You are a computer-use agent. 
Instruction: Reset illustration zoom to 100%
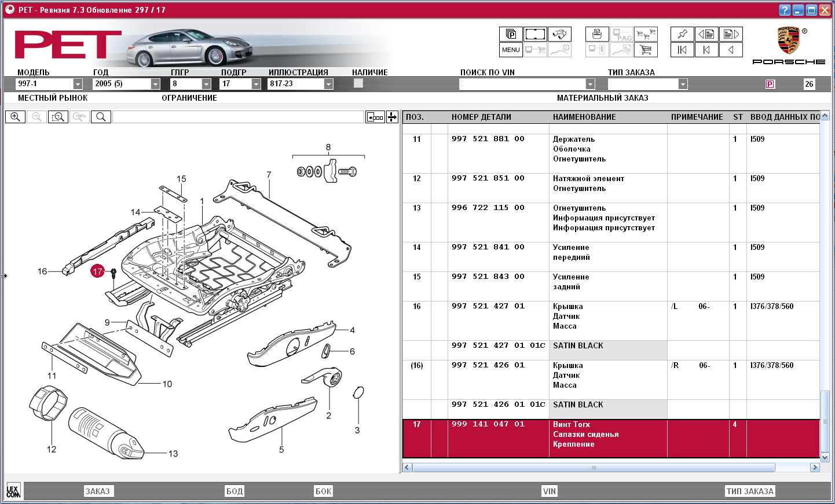pos(79,117)
